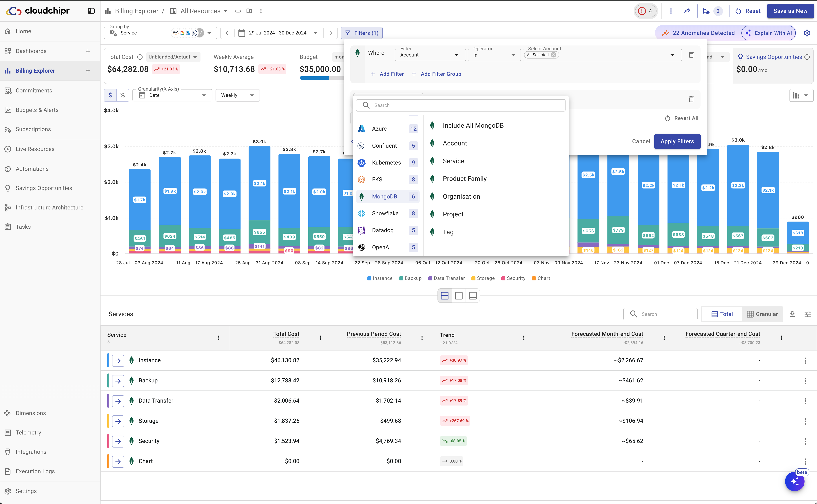
Task: Click the Apply Filters button
Action: [x=677, y=141]
